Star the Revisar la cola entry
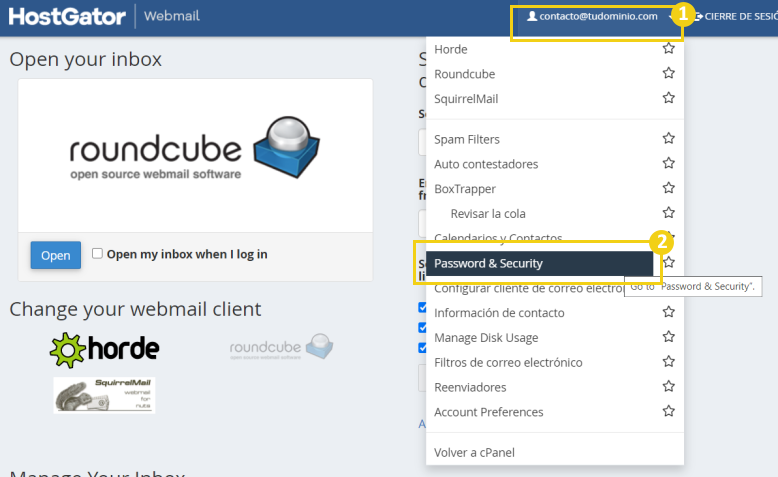 point(668,213)
